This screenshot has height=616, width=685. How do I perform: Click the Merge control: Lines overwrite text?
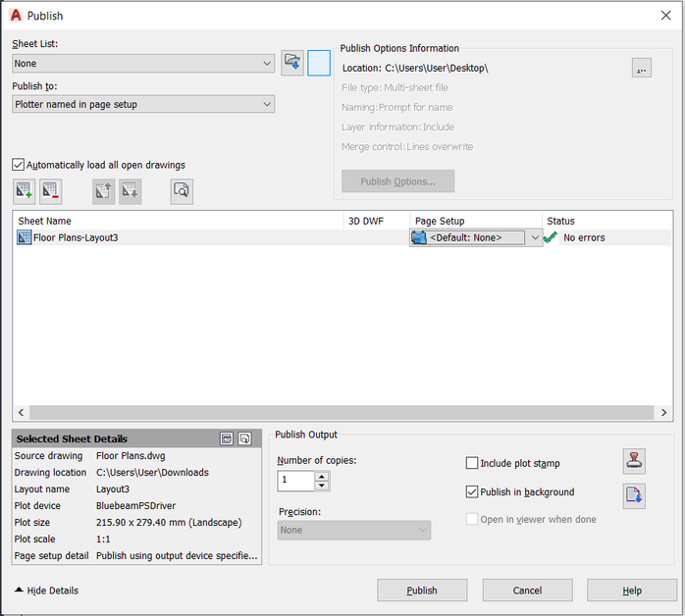(x=407, y=147)
